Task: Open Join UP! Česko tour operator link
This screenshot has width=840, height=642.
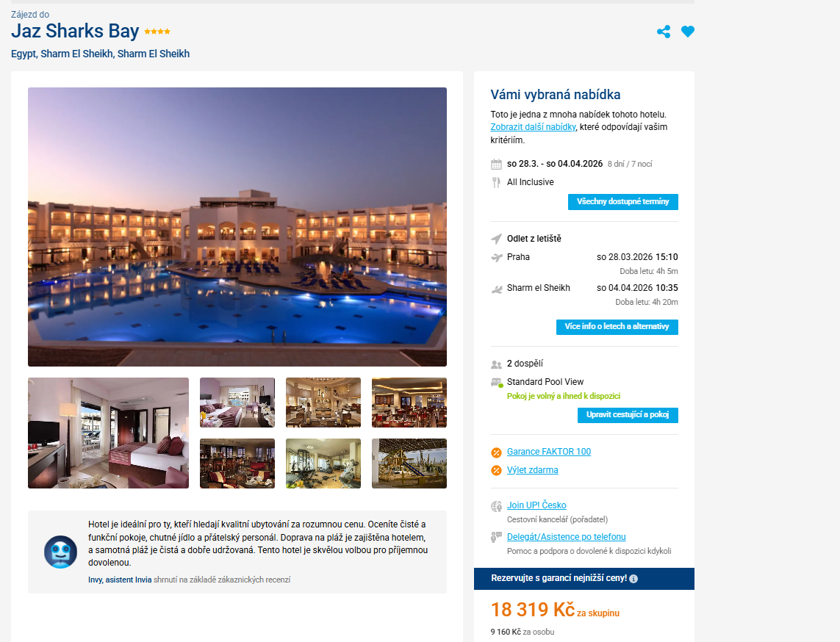Action: pos(536,505)
